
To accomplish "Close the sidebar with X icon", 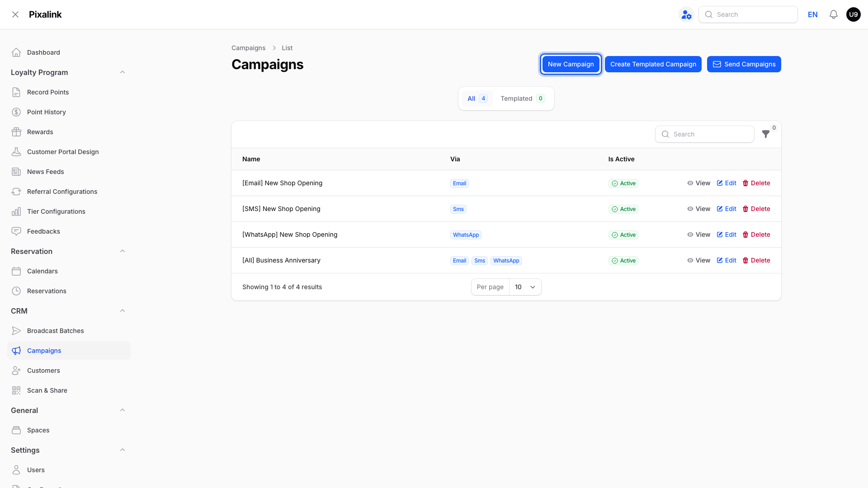I will tap(15, 14).
